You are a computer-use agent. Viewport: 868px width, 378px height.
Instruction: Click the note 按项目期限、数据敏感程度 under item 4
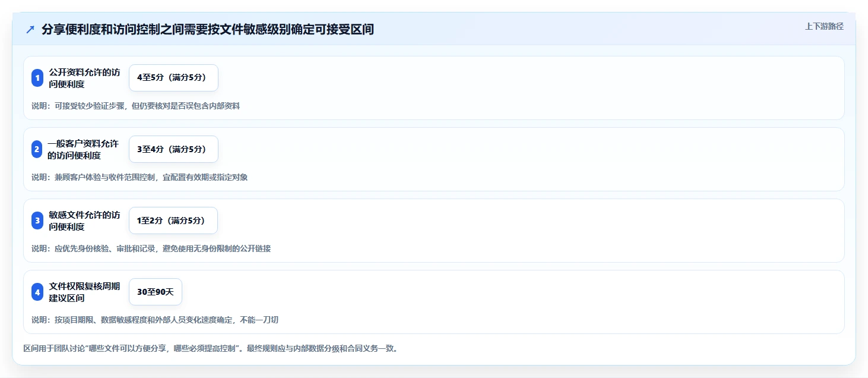tap(155, 320)
